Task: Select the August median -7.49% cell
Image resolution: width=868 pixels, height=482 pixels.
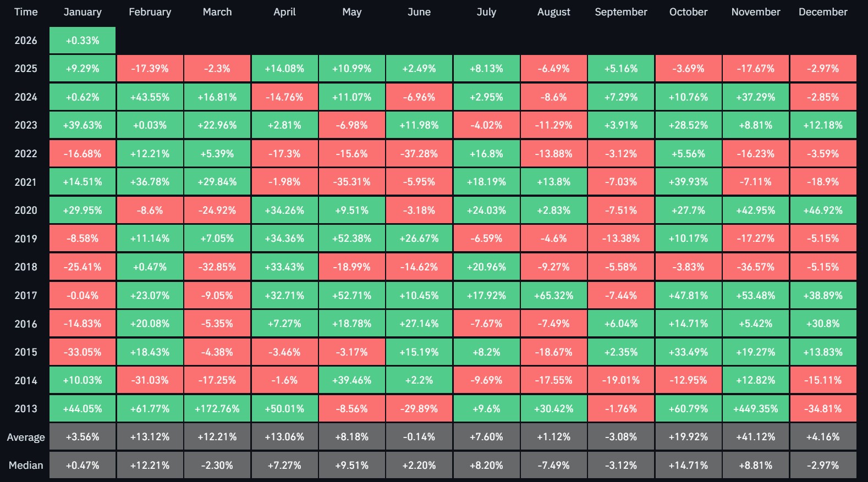Action: 554,466
